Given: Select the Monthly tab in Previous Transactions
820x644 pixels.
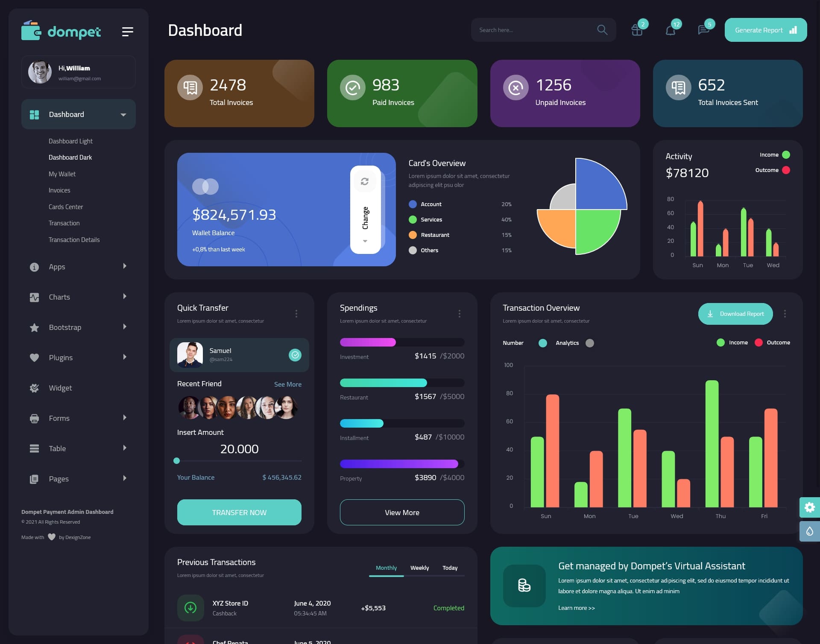Looking at the screenshot, I should pos(385,568).
